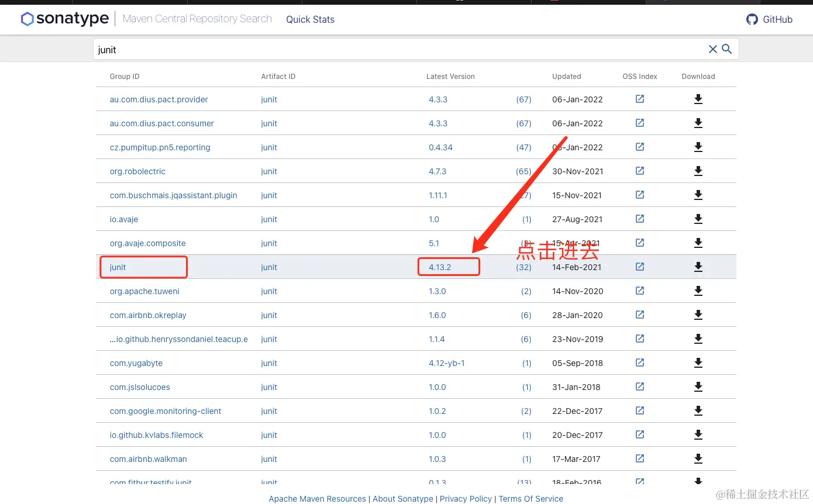The image size is (813, 504).
Task: Open Terms Of Service footer link
Action: click(531, 499)
